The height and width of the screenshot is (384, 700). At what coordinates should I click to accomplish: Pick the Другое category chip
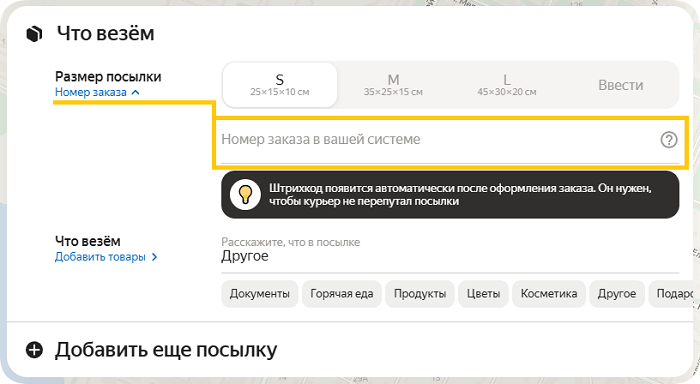click(617, 294)
